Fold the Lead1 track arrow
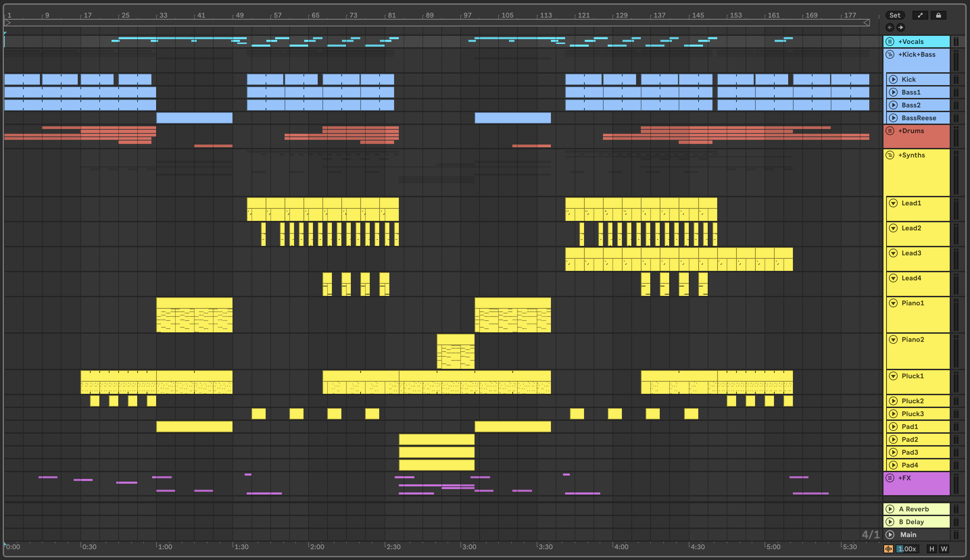This screenshot has width=970, height=560. click(893, 203)
